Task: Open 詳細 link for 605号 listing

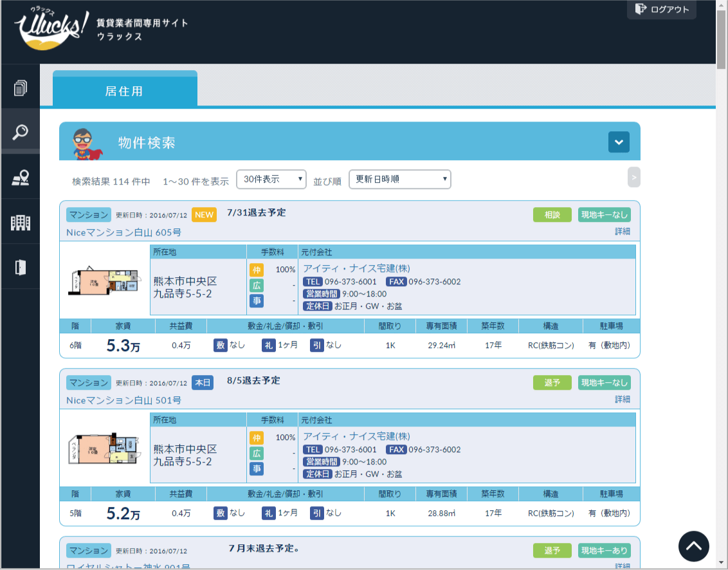Action: [x=623, y=231]
